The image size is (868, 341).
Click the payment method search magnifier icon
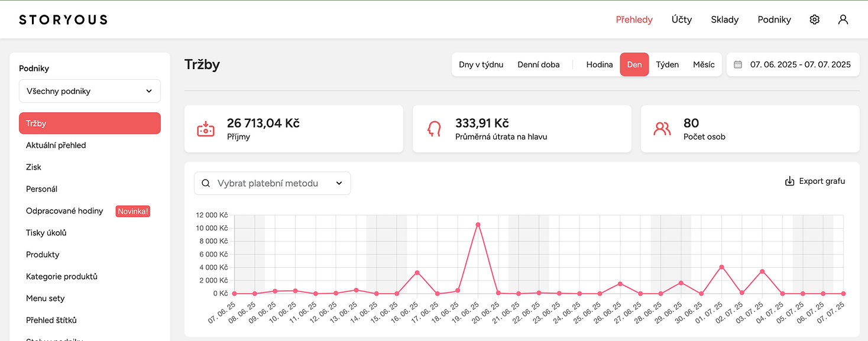[x=206, y=183]
